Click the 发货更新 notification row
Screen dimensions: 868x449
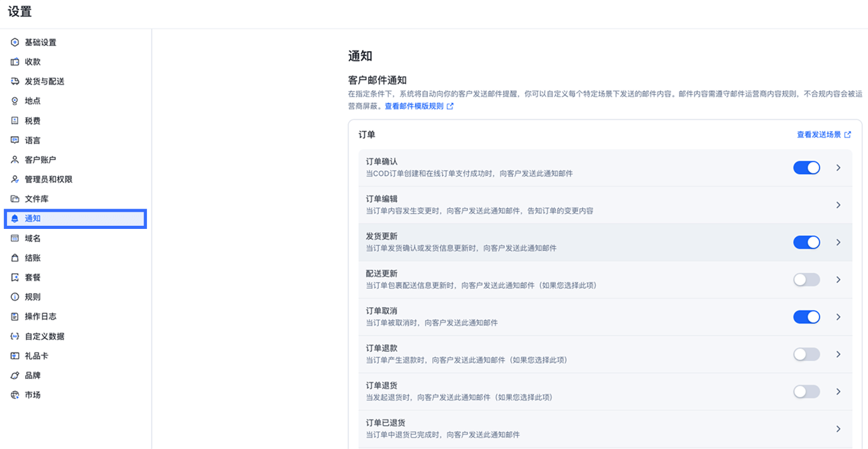567,242
